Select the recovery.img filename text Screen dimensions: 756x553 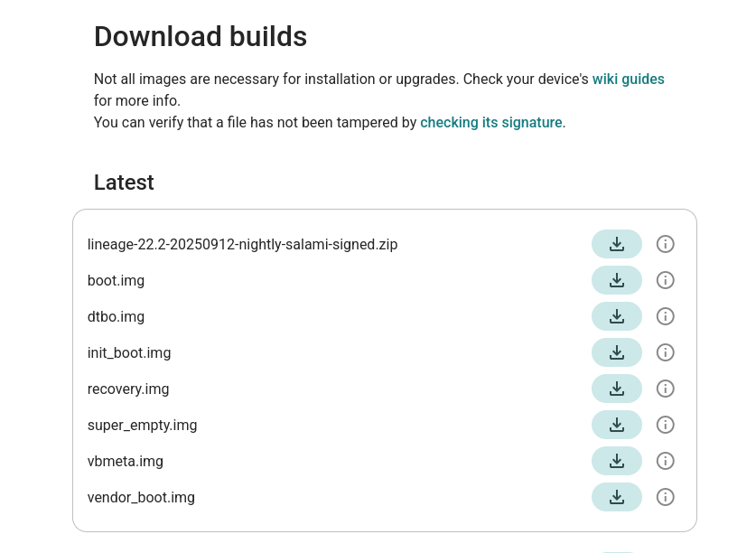coord(128,389)
